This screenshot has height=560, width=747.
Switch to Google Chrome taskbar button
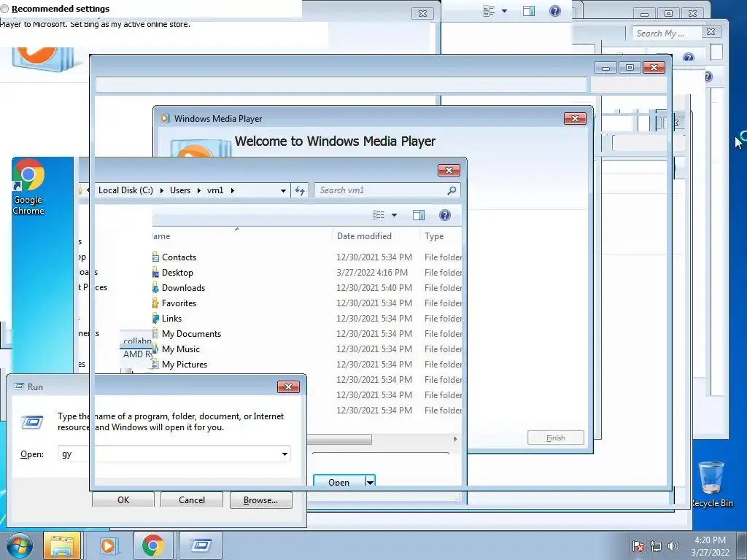pyautogui.click(x=152, y=545)
